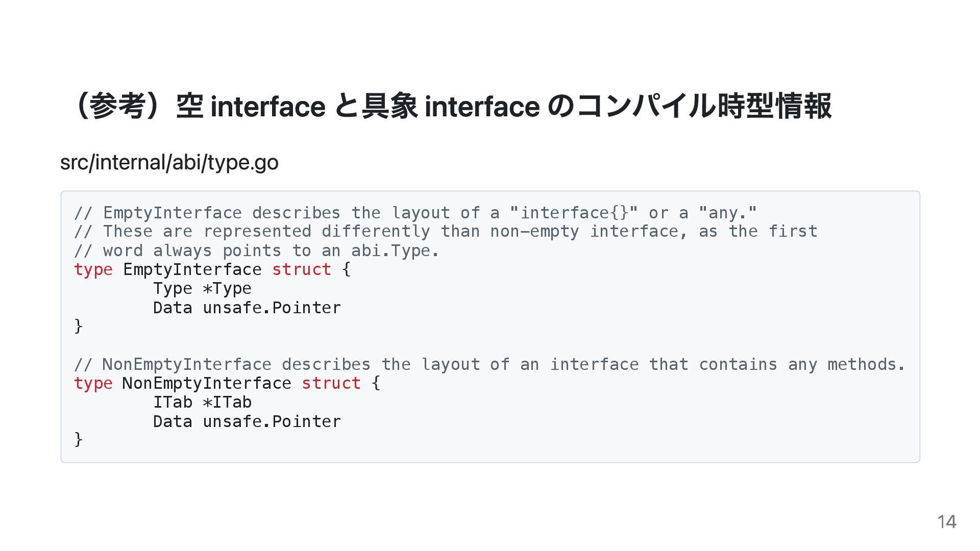Click the second 'type' keyword before NonEmptyInterface

pyautogui.click(x=93, y=383)
